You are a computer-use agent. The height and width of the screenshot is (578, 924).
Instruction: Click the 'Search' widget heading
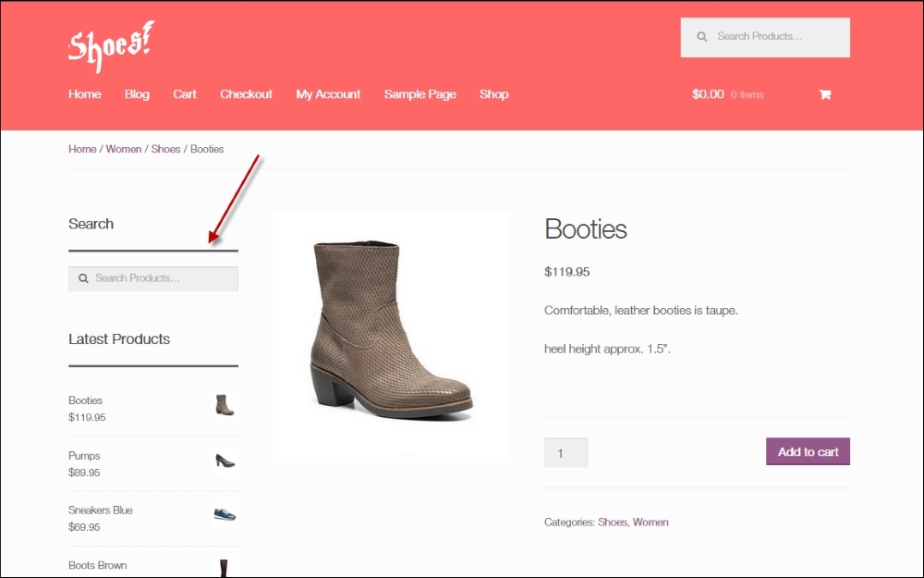coord(91,224)
